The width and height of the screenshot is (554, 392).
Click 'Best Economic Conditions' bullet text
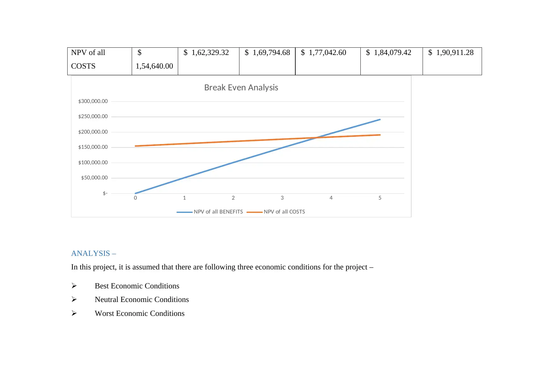click(137, 286)
